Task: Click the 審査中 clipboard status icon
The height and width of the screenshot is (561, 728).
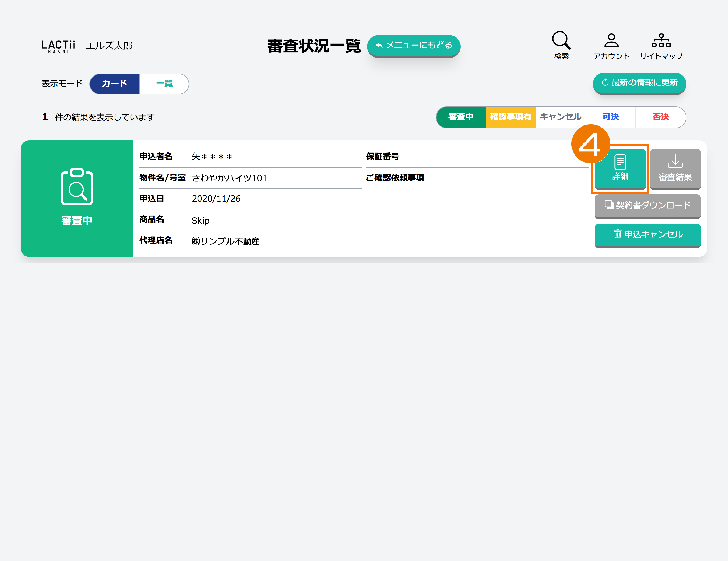Action: click(x=77, y=187)
